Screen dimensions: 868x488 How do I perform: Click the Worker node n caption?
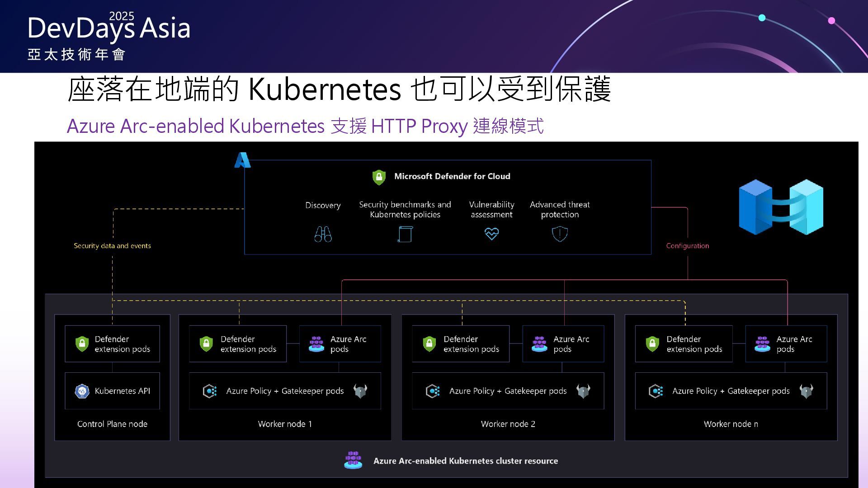coord(731,424)
